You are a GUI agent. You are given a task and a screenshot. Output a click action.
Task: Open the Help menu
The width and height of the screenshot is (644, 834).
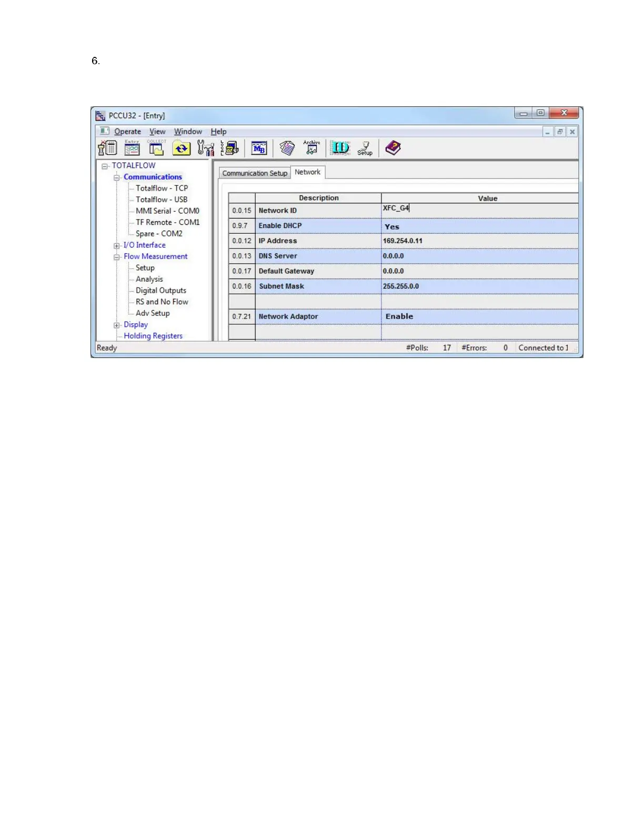[x=218, y=132]
